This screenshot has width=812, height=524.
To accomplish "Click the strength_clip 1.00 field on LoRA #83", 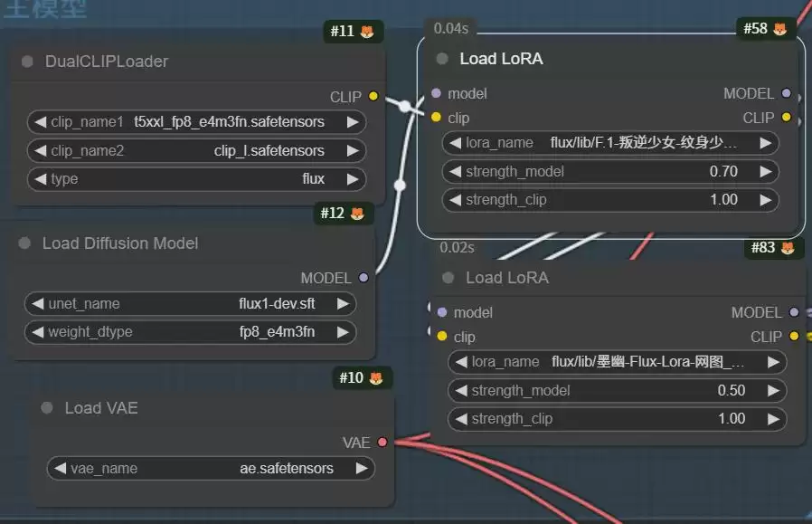I will 617,419.
